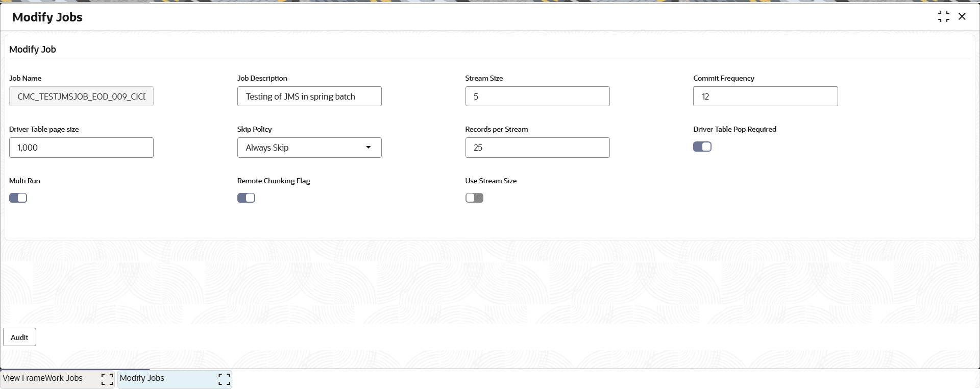
Task: Click the Multi Run label
Action: click(24, 181)
